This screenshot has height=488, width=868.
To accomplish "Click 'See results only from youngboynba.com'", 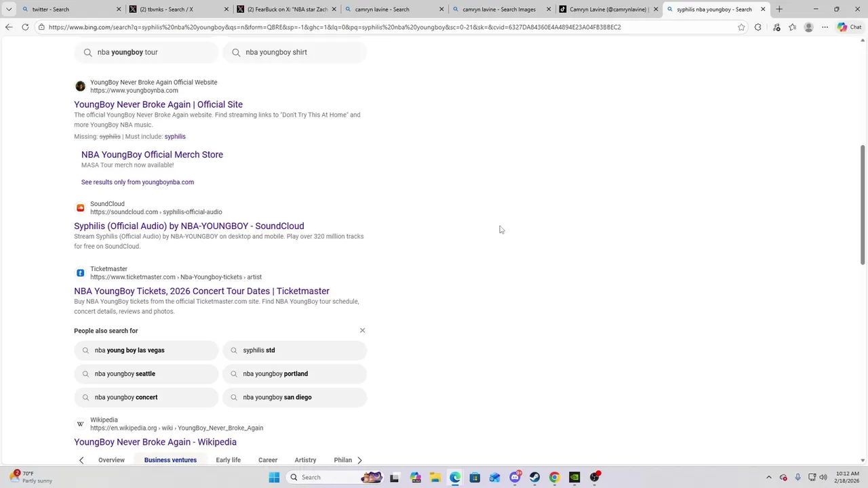I will 138,182.
